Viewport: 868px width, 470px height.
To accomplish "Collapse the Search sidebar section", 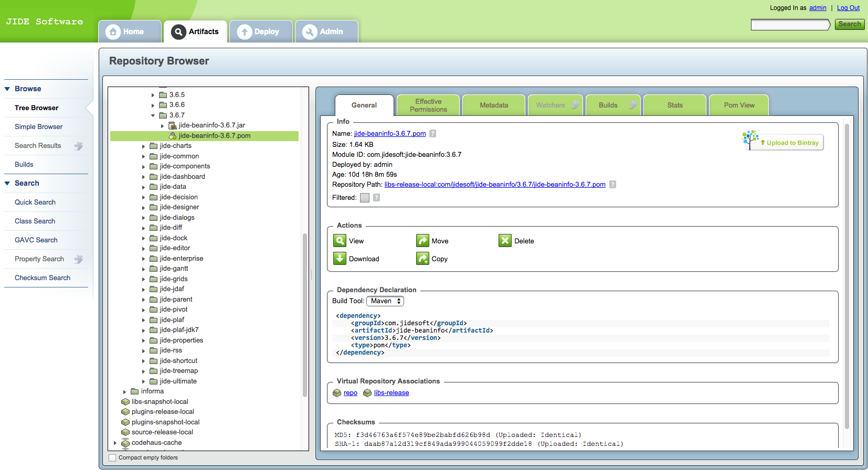I will pos(7,184).
